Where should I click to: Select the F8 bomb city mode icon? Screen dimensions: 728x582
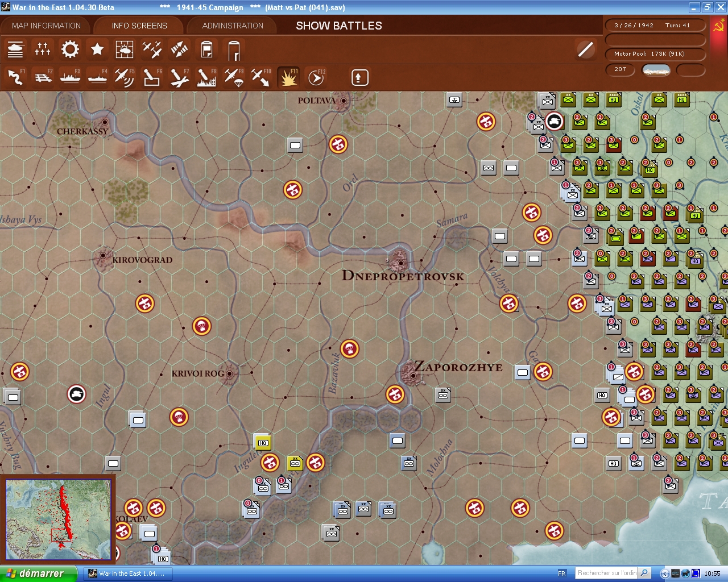tap(206, 77)
